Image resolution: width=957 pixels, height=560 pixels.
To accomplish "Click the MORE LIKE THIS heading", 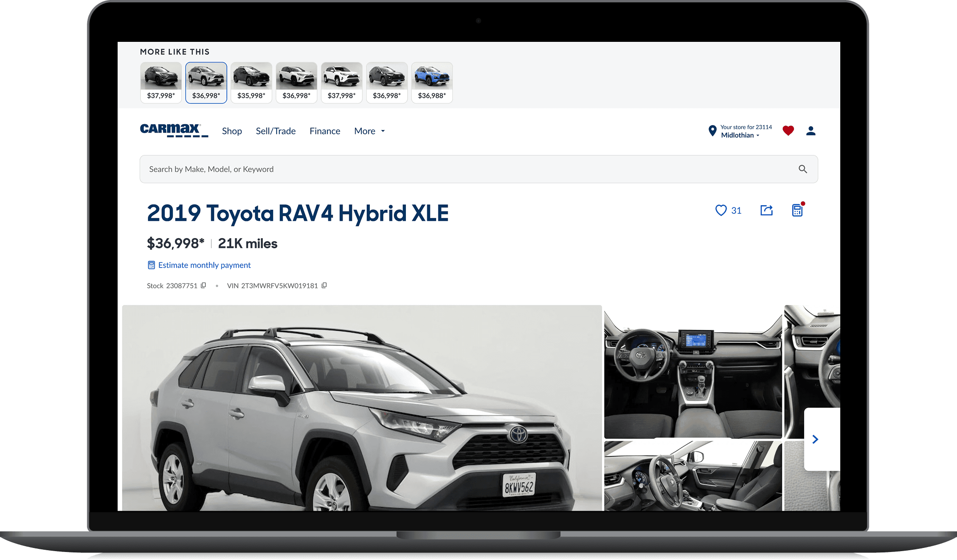I will tap(175, 52).
